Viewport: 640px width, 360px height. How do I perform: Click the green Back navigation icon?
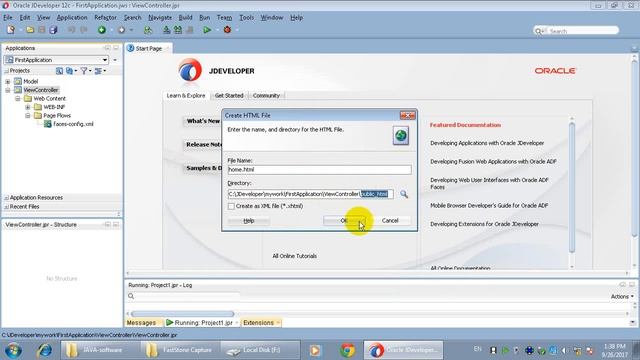(102, 30)
